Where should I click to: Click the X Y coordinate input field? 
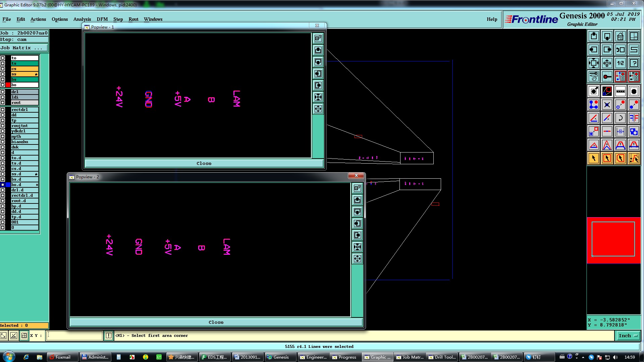tap(74, 336)
